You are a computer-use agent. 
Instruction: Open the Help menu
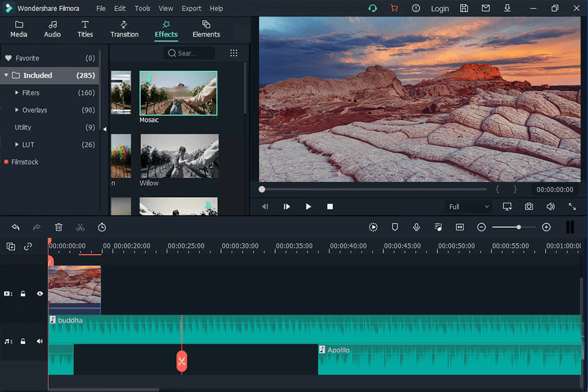click(216, 8)
